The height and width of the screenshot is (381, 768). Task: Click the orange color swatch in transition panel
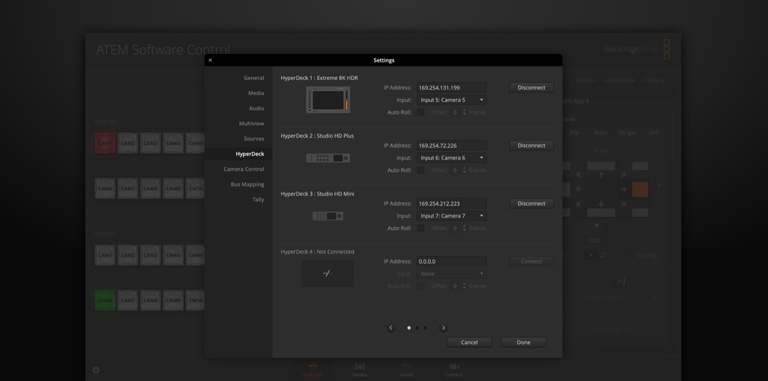coord(640,190)
